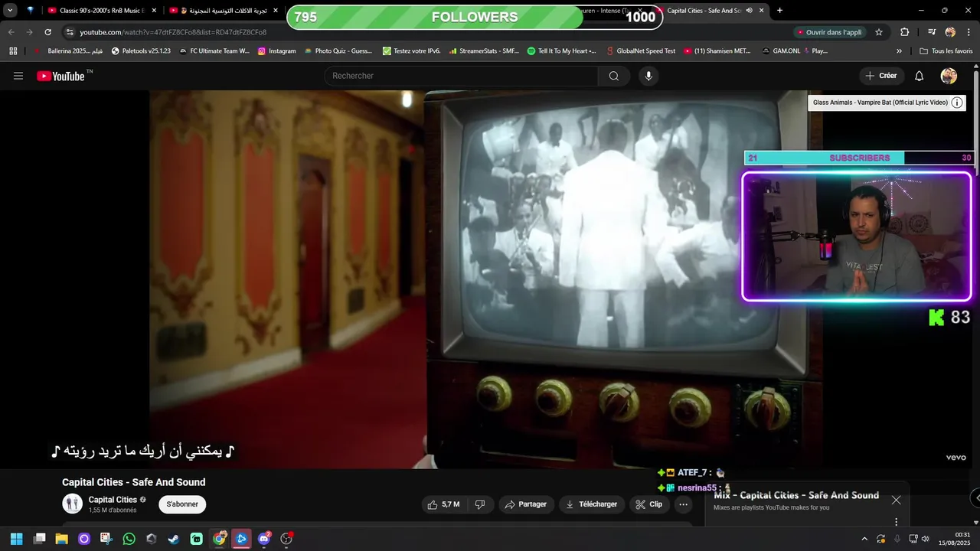This screenshot has width=980, height=551.
Task: Open Tell It To My Heart bookmark
Action: [562, 51]
